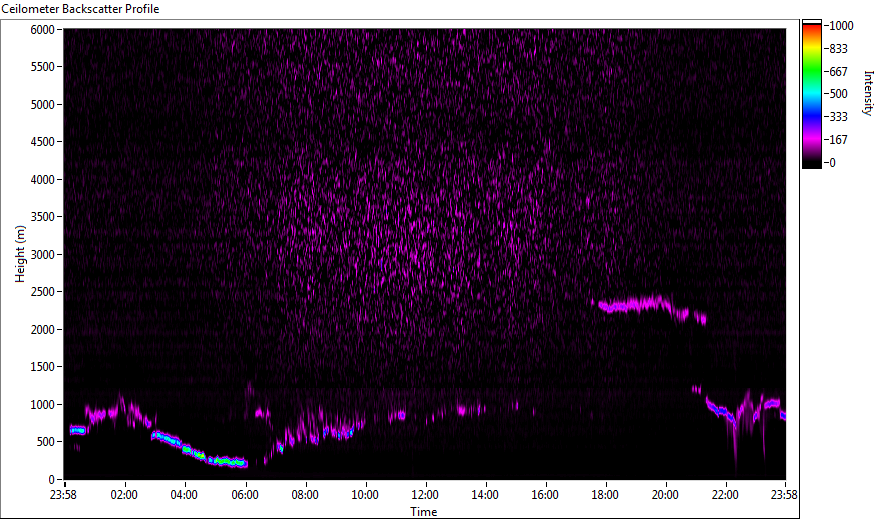878x519 pixels.
Task: Click the 0 height axis value
Action: tap(52, 480)
